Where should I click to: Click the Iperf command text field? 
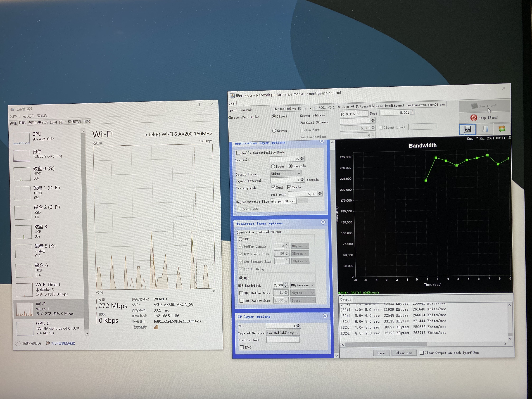pyautogui.click(x=358, y=107)
